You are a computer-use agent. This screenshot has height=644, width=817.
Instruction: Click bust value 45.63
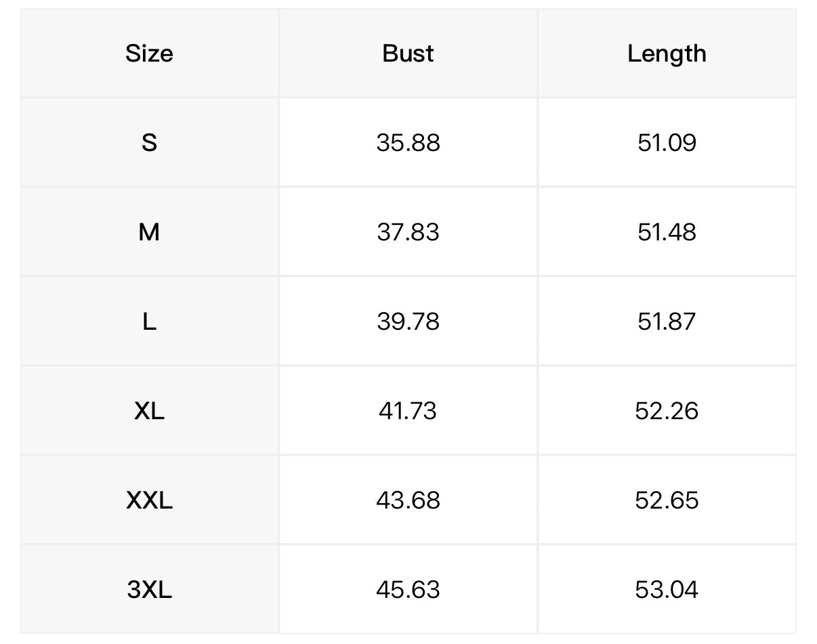[x=408, y=590]
